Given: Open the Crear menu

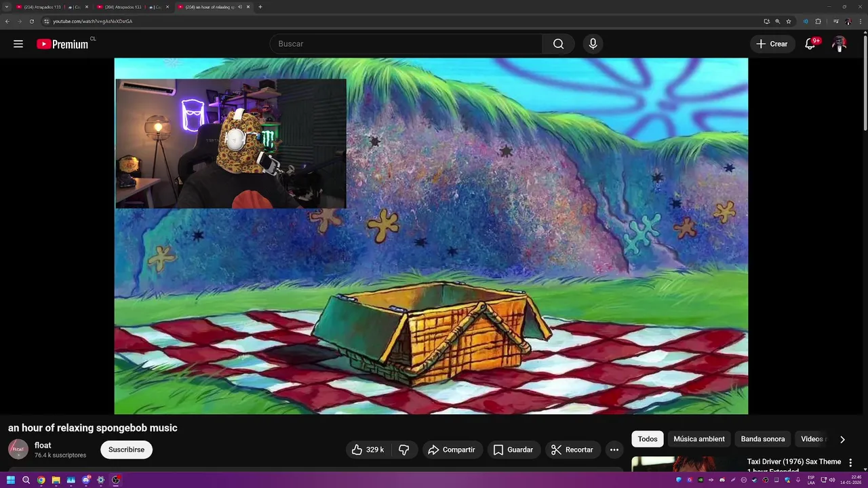Looking at the screenshot, I should 772,44.
